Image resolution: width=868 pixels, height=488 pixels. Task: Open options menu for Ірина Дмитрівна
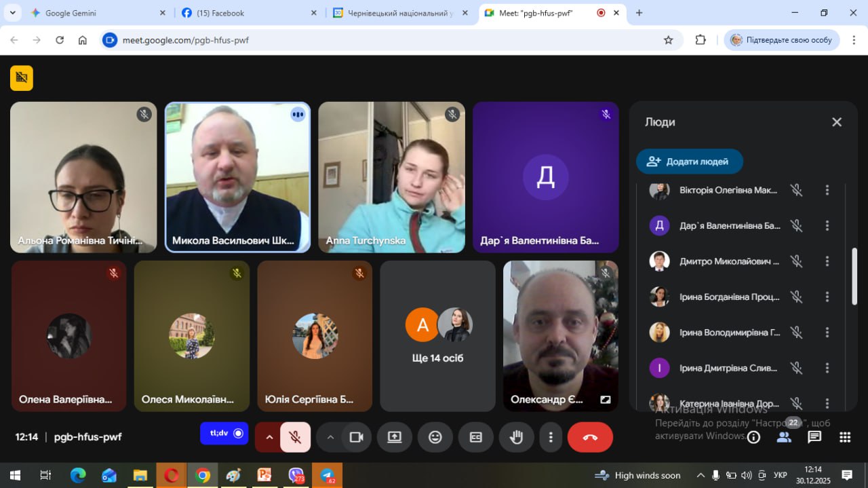click(827, 368)
